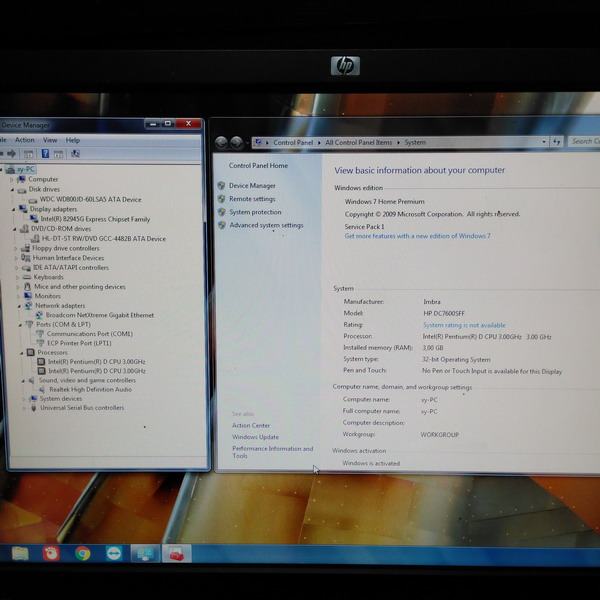
Task: Open the Action menu in Device Manager
Action: [24, 140]
